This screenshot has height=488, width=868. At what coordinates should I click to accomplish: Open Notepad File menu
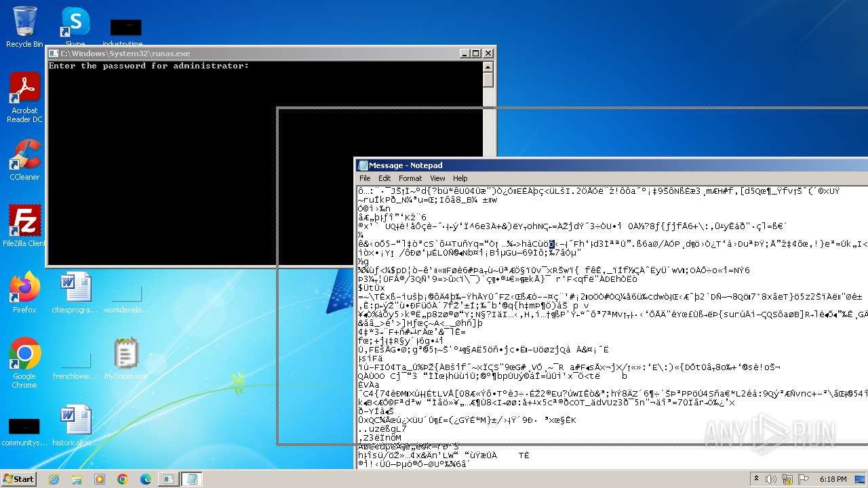[x=365, y=178]
